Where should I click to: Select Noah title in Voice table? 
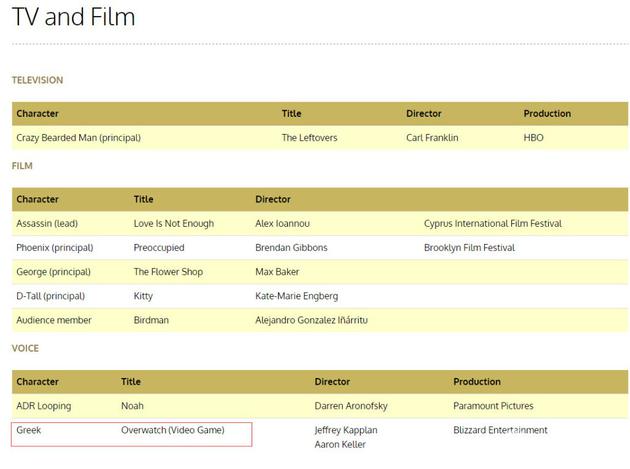pos(132,406)
